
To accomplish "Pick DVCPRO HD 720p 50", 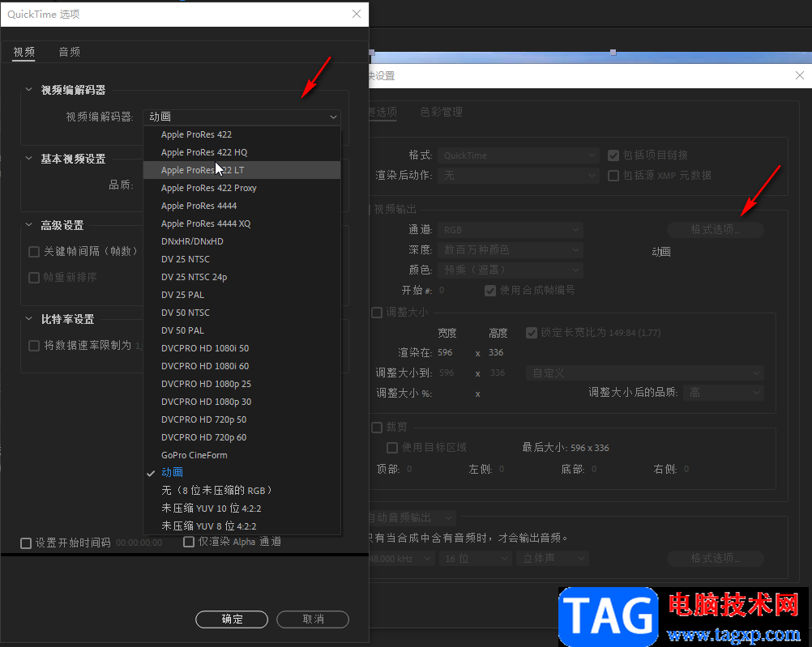I will pos(241,419).
